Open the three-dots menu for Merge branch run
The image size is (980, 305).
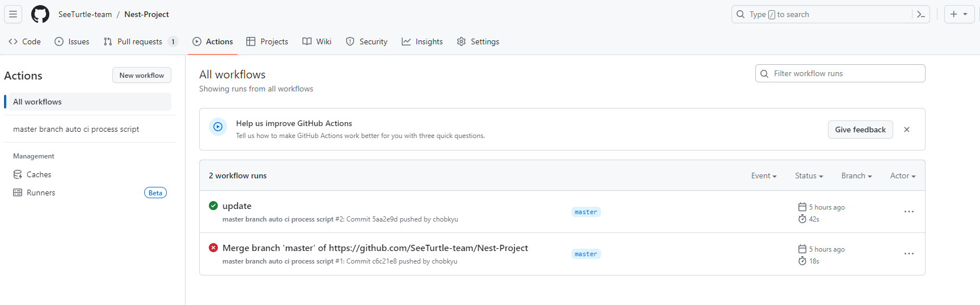click(x=909, y=254)
